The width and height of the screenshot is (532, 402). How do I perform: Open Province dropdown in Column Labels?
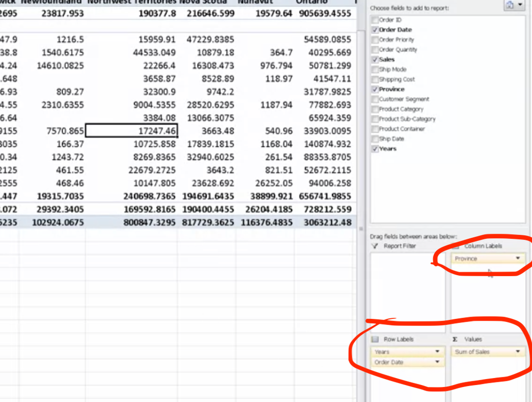pos(518,258)
